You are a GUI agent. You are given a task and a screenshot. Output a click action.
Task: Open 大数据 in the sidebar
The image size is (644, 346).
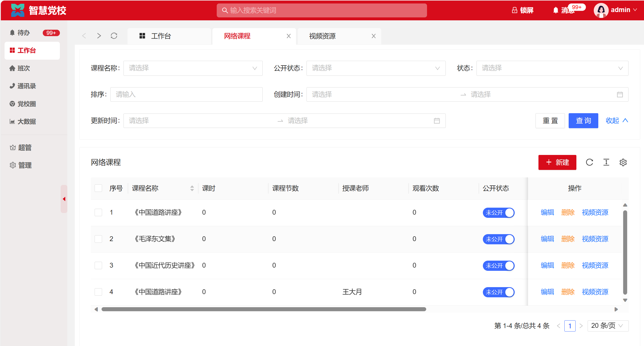coord(26,121)
